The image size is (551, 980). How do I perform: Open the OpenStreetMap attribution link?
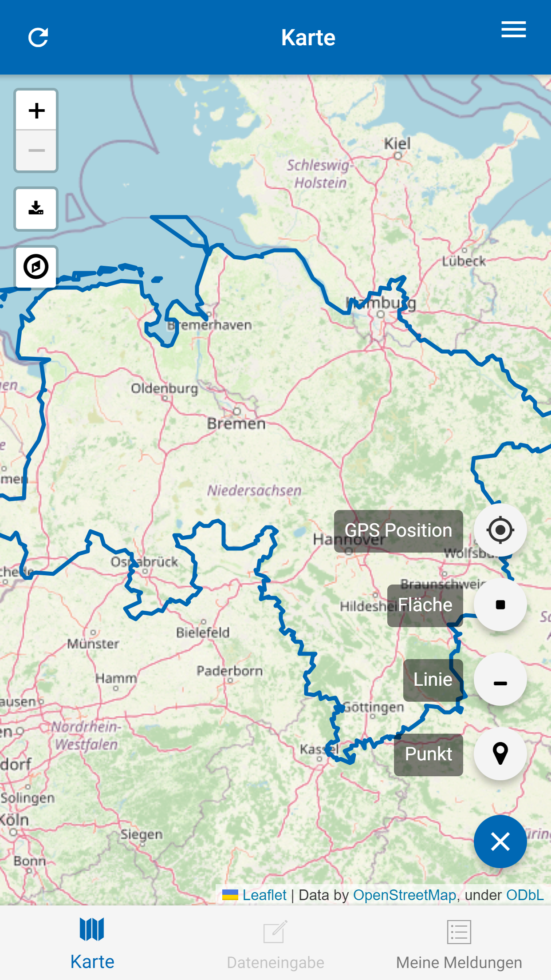[405, 895]
